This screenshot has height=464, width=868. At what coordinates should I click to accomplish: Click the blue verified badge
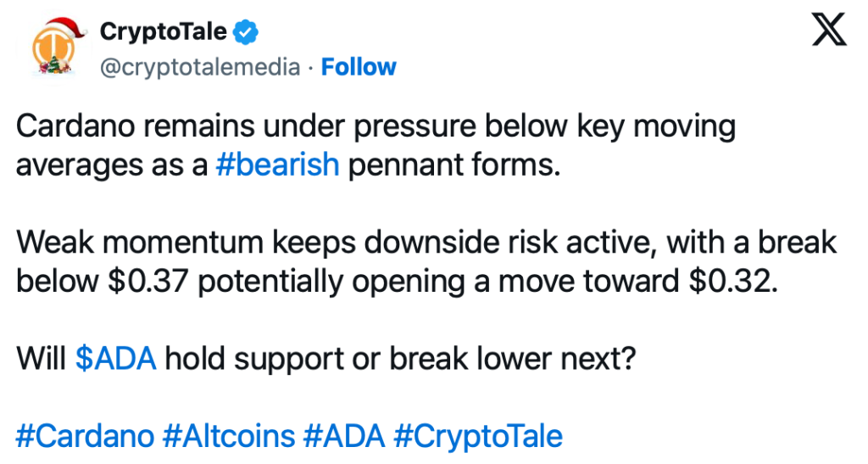pos(247,32)
